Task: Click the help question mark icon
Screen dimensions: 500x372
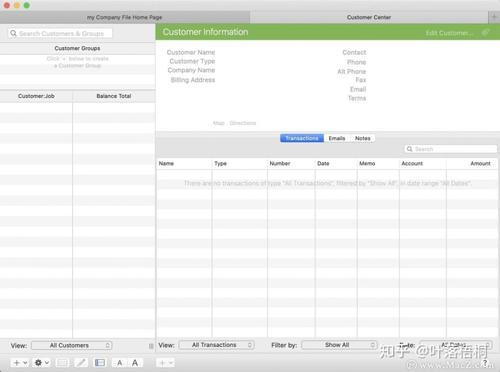Action: tap(485, 363)
